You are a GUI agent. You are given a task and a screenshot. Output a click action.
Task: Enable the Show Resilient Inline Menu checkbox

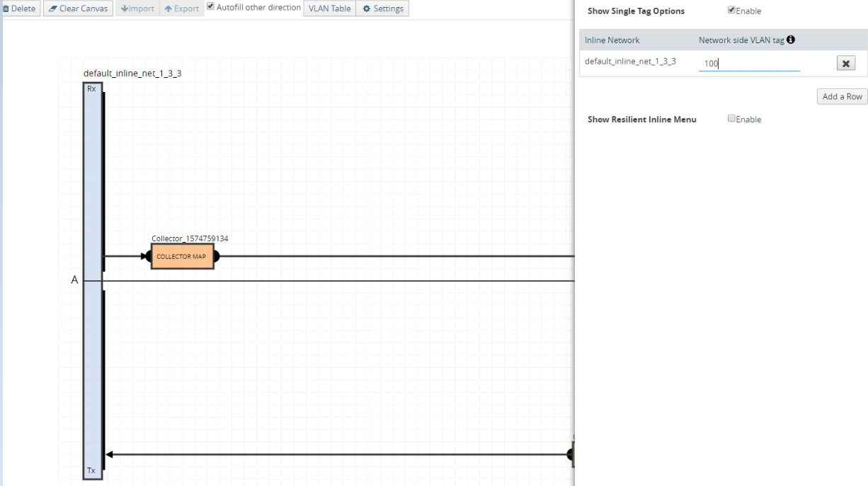pyautogui.click(x=732, y=120)
